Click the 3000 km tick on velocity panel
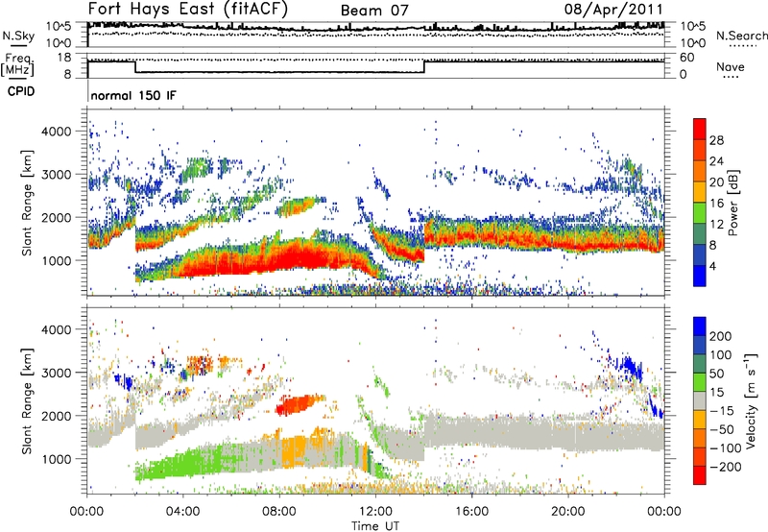The height and width of the screenshot is (532, 768). (56, 373)
